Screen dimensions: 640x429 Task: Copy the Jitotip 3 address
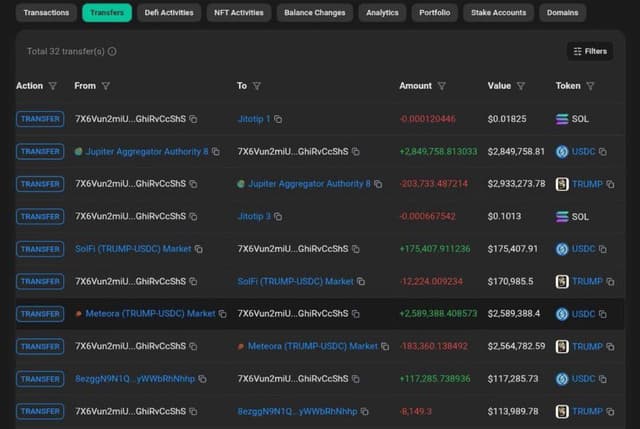click(x=278, y=217)
